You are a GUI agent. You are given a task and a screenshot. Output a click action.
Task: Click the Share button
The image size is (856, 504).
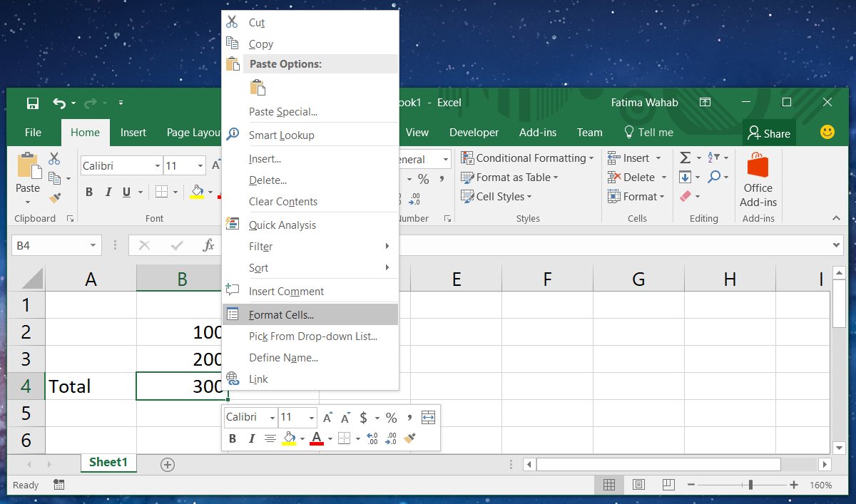point(769,133)
